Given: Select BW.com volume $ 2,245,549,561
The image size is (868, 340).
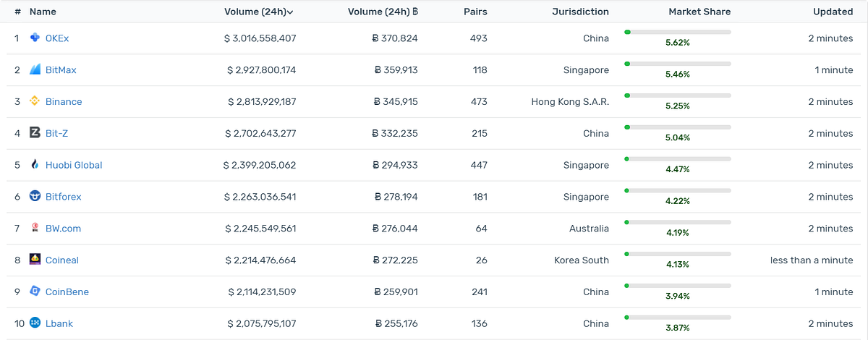Looking at the screenshot, I should point(260,229).
